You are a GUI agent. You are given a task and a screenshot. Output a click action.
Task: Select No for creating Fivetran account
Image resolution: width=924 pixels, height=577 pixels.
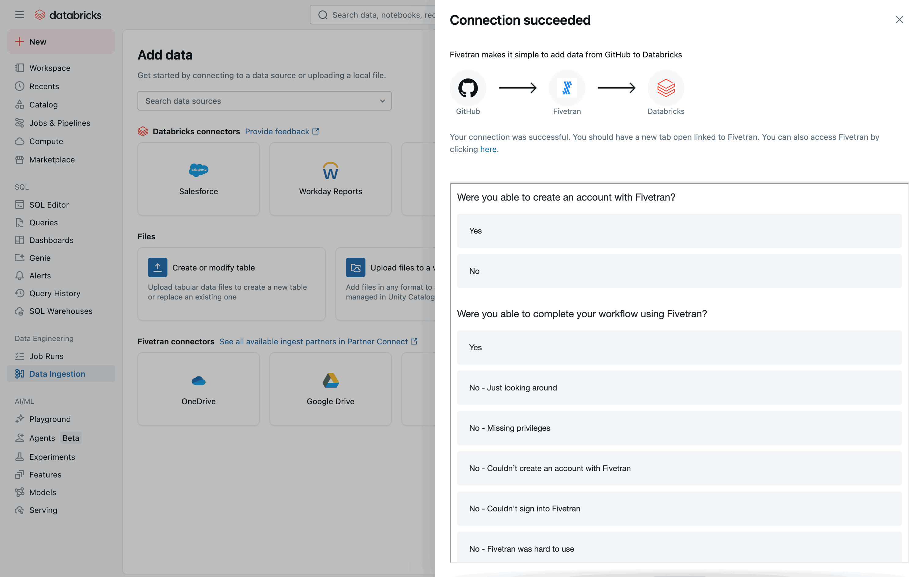pyautogui.click(x=679, y=271)
